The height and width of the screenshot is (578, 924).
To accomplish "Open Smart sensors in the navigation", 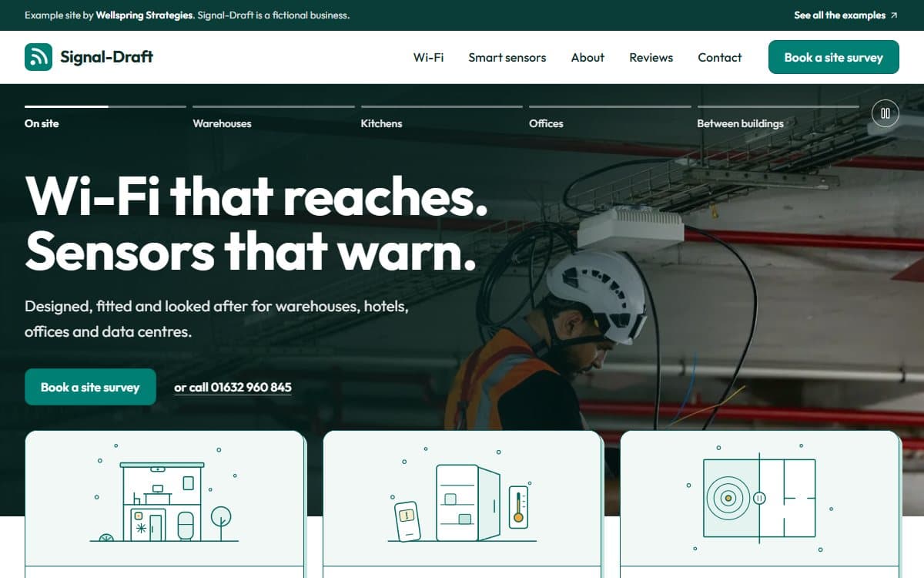I will [507, 57].
